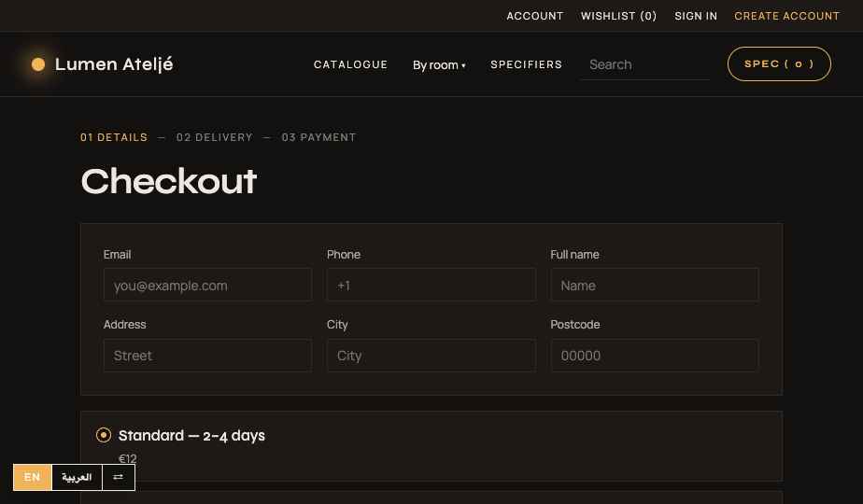Screen dimensions: 863x504
Task: Focus the Search field in header
Action: click(645, 65)
